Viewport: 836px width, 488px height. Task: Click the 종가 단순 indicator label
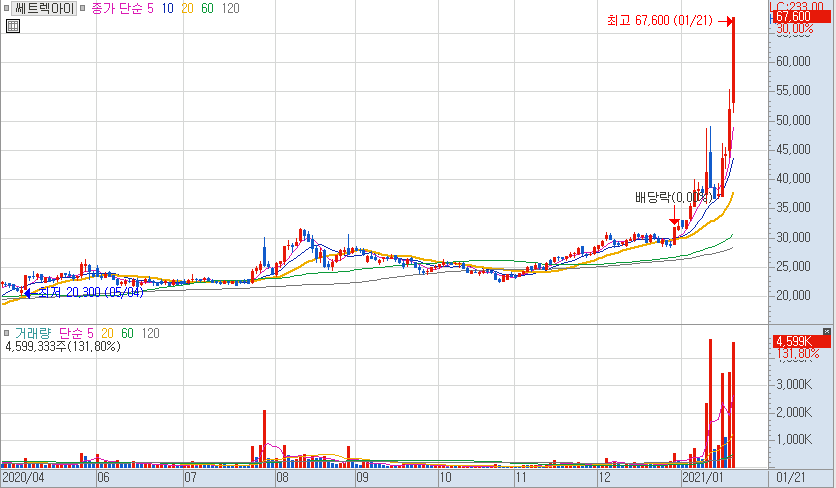click(117, 9)
